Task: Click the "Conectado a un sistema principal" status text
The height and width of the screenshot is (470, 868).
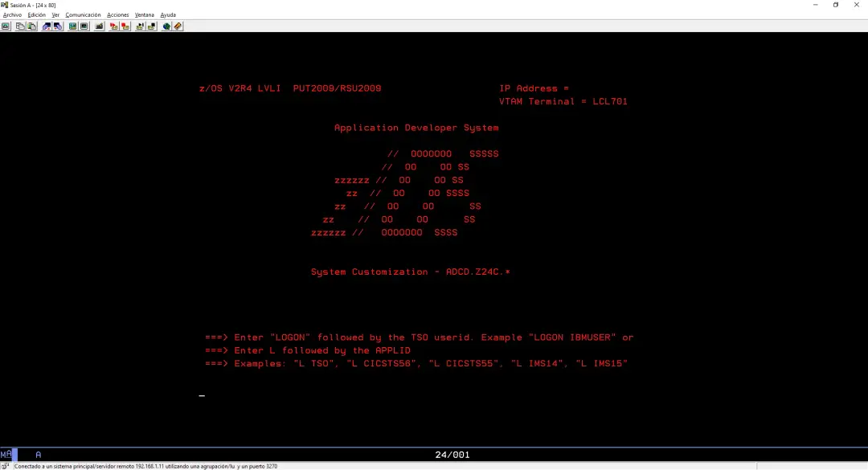Action: tap(145, 466)
